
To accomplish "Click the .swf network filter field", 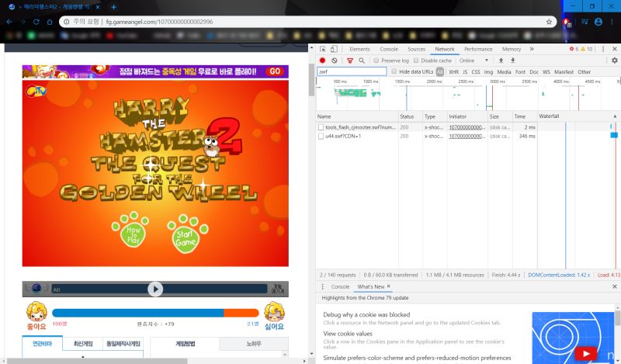I will click(x=352, y=71).
